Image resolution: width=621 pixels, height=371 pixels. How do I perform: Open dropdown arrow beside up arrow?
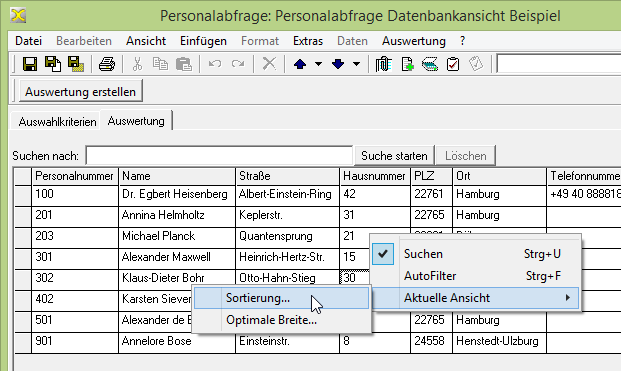coord(318,64)
